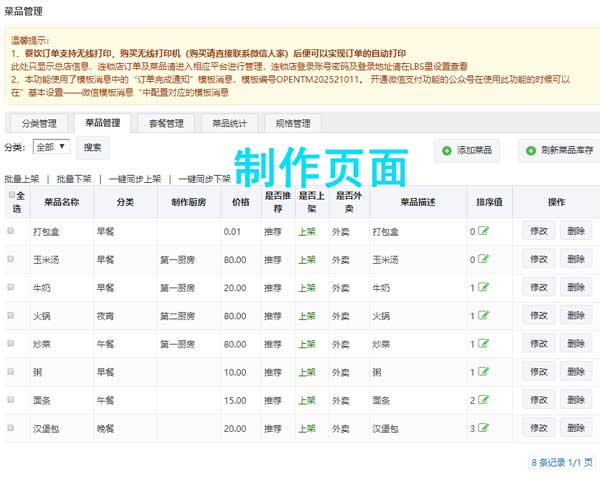Click 修改 for the 炒菜 row
The width and height of the screenshot is (600, 482).
pos(539,344)
